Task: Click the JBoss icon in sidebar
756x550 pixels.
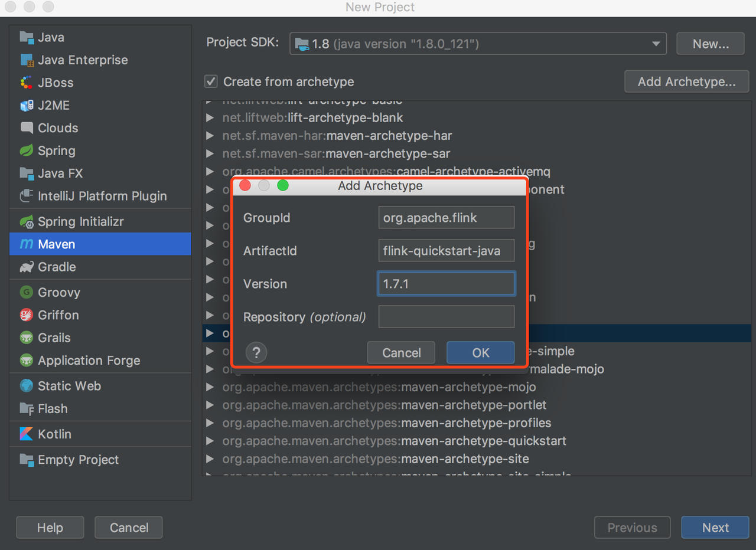Action: point(27,83)
